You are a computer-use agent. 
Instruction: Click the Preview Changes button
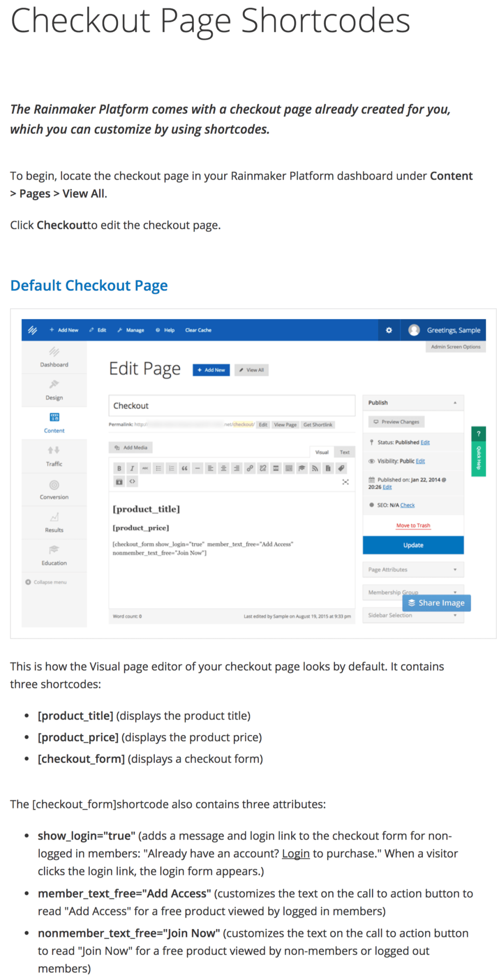click(396, 421)
